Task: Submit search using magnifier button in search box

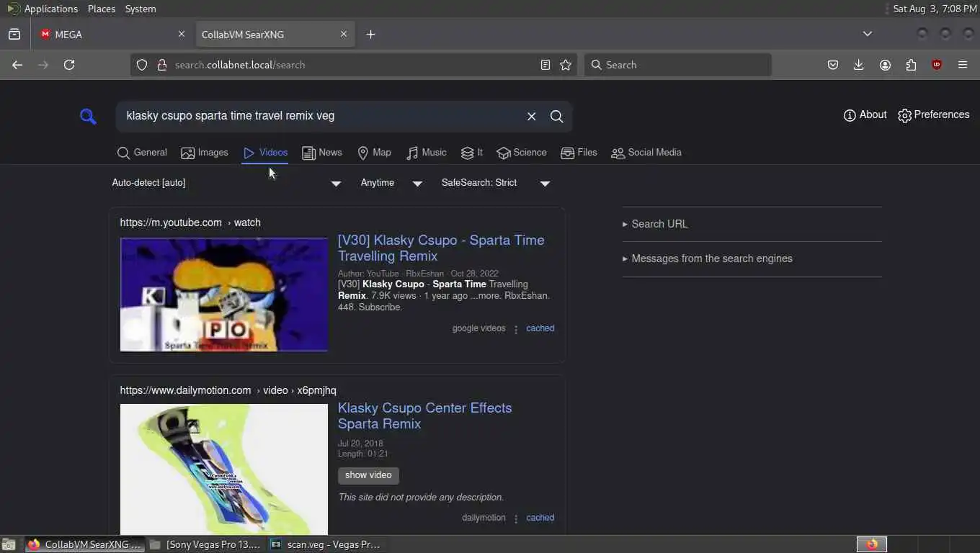Action: click(x=557, y=116)
